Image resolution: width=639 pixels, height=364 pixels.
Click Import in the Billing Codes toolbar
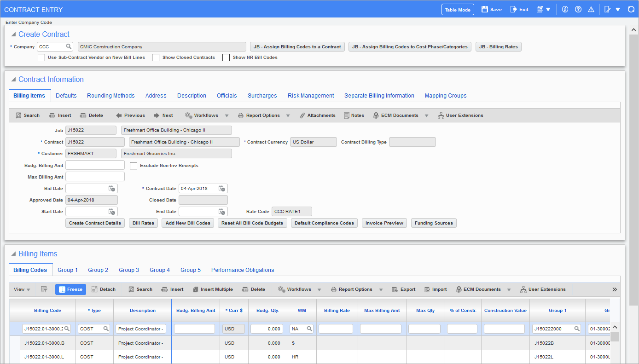[x=436, y=289]
